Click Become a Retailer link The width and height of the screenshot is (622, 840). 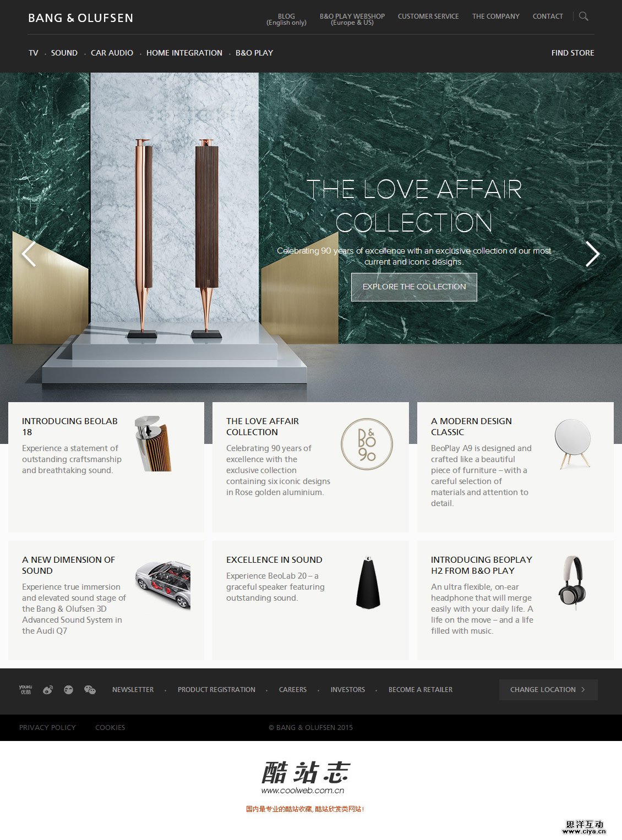[x=421, y=690]
